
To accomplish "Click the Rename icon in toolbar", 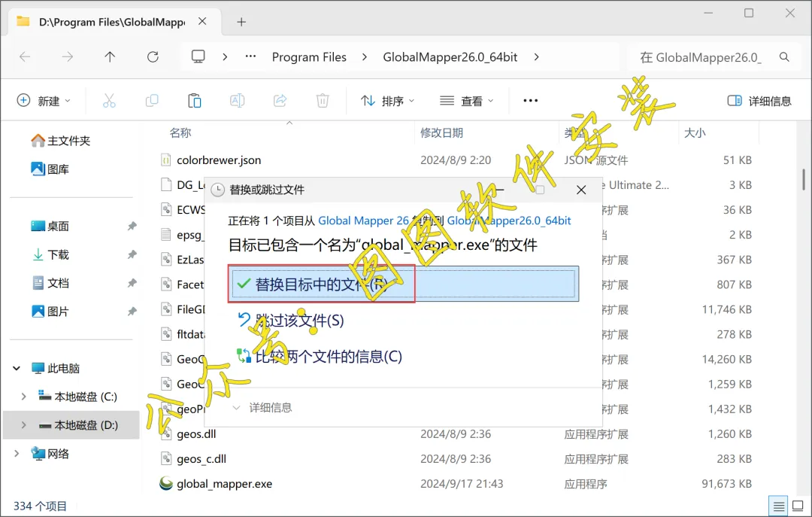I will pyautogui.click(x=237, y=101).
